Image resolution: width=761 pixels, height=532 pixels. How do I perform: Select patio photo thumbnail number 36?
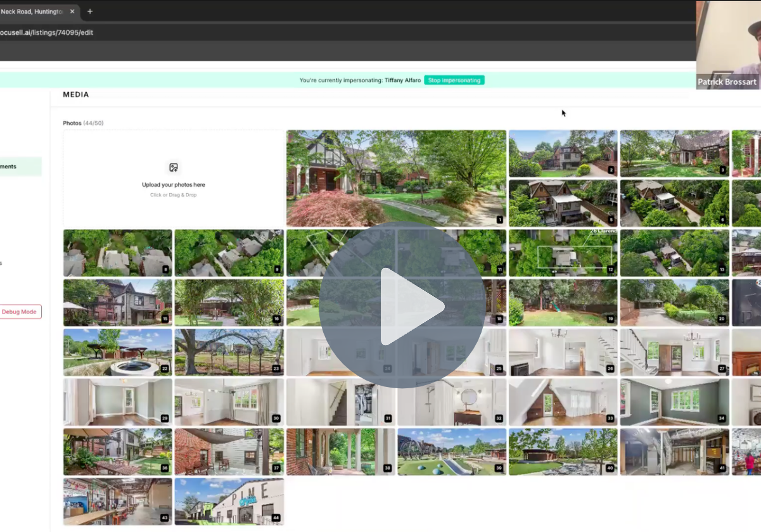pos(118,452)
